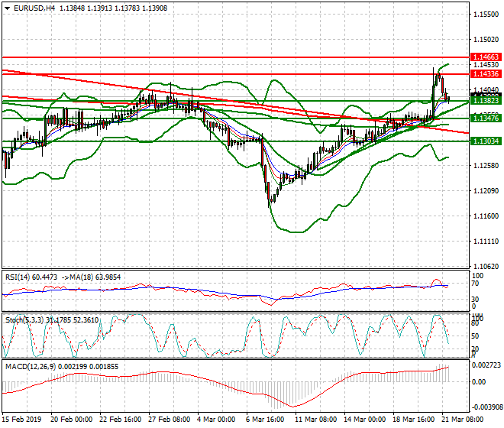Click the 4 Mar 00:00 time axis label
This screenshot has height=428, width=504.
(216, 420)
